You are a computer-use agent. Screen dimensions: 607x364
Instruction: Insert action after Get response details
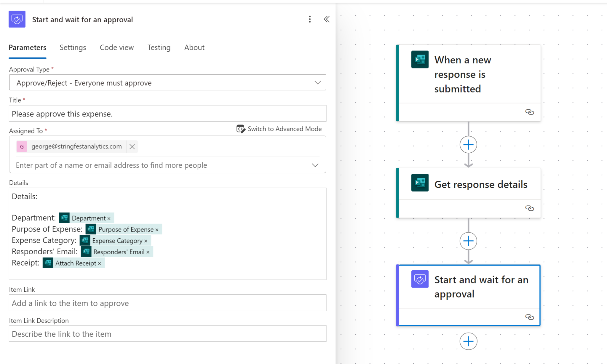click(468, 241)
